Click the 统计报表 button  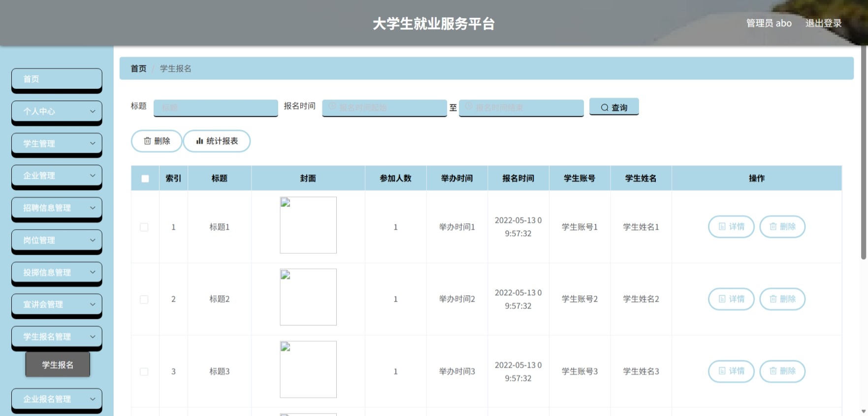click(x=217, y=141)
